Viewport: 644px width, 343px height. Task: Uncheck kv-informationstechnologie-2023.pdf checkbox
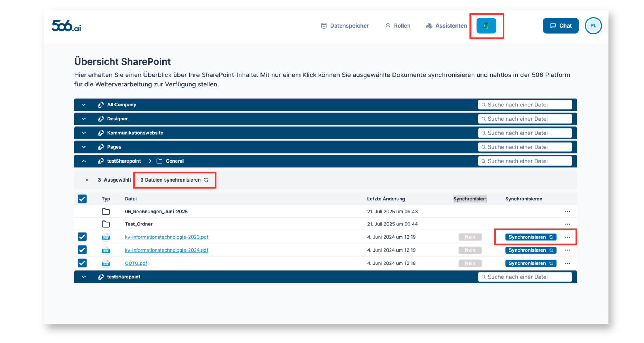82,237
